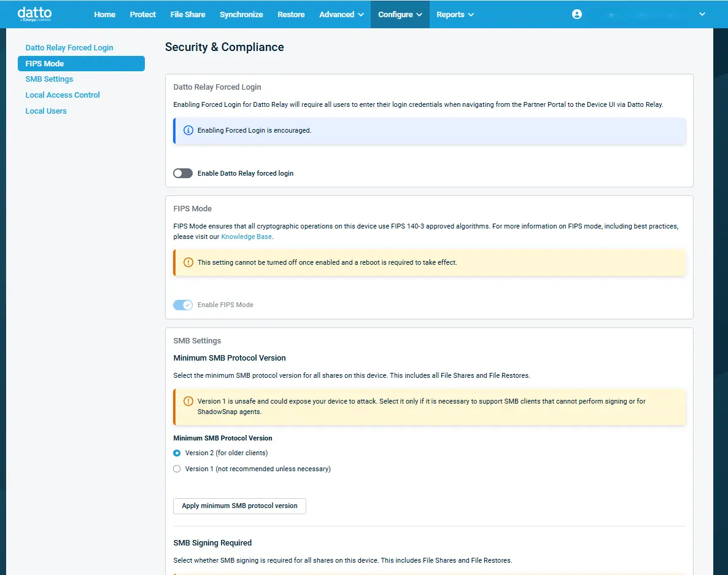728x575 pixels.
Task: Open Local Users sidebar link
Action: [x=46, y=111]
